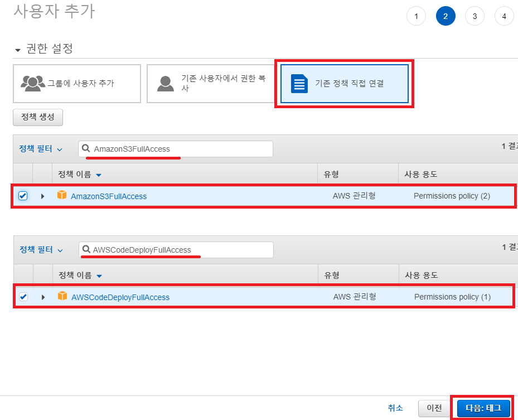Go to step 1 of the wizard

[x=417, y=16]
